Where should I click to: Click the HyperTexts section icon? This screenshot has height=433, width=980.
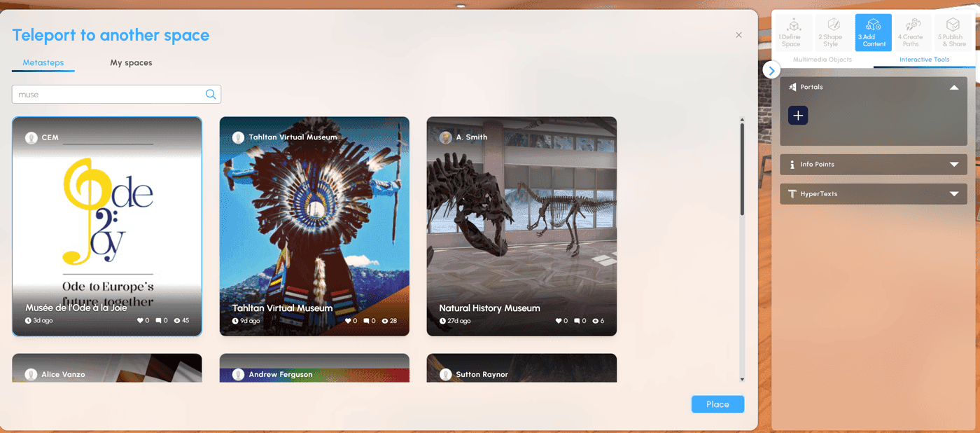click(x=792, y=194)
